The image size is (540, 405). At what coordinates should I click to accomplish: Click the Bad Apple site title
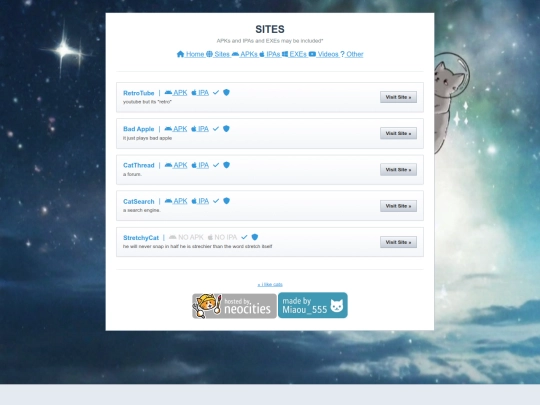(138, 129)
